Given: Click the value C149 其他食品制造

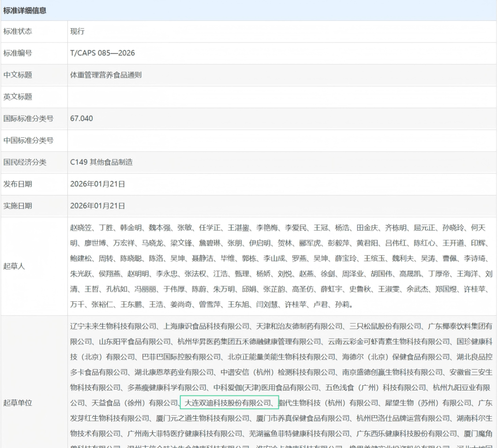Looking at the screenshot, I should pyautogui.click(x=101, y=162).
